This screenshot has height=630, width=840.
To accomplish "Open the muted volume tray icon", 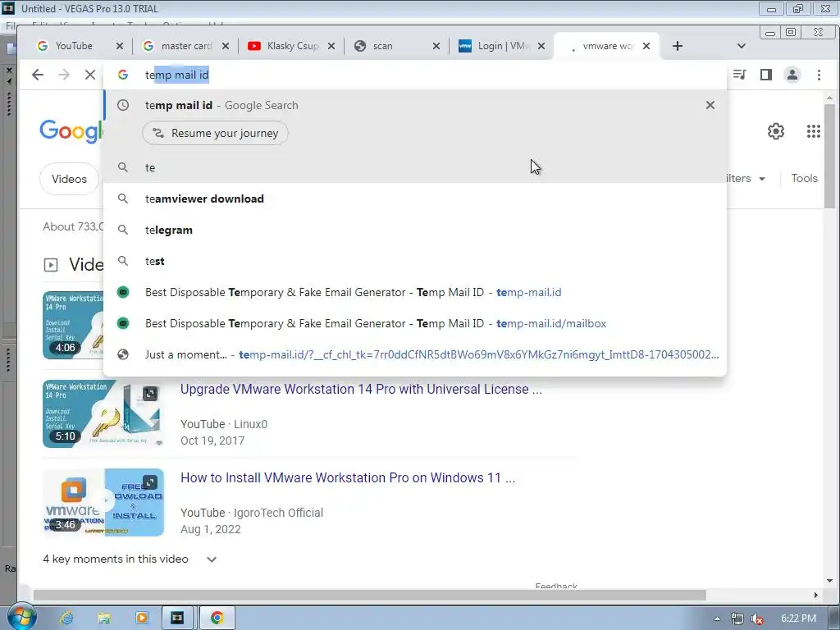I will click(756, 619).
